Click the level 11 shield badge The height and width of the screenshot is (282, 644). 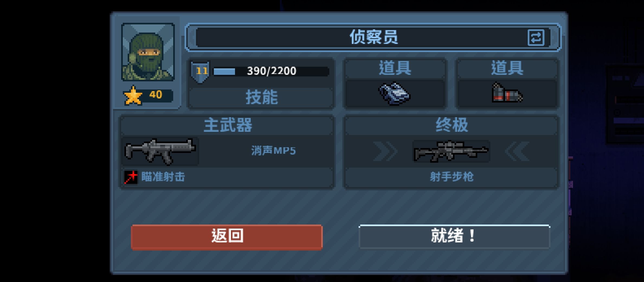click(200, 72)
